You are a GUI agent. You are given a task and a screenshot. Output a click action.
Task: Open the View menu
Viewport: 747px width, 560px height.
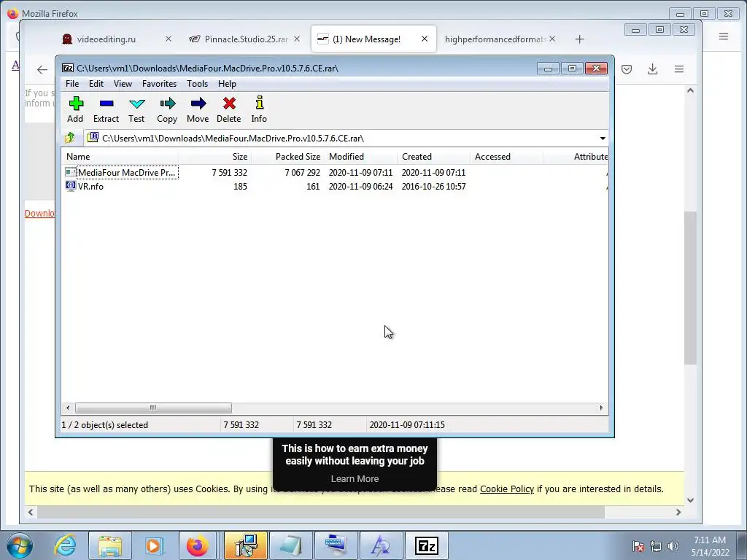123,84
